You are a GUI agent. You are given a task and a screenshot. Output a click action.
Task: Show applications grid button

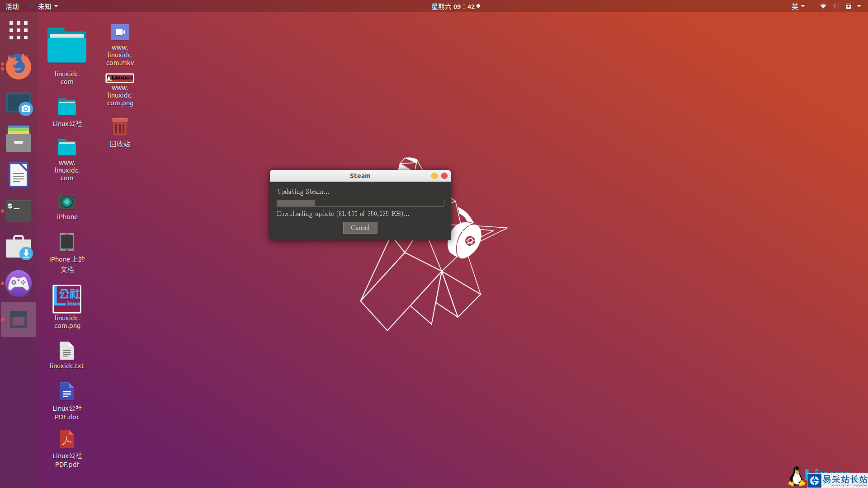coord(19,30)
